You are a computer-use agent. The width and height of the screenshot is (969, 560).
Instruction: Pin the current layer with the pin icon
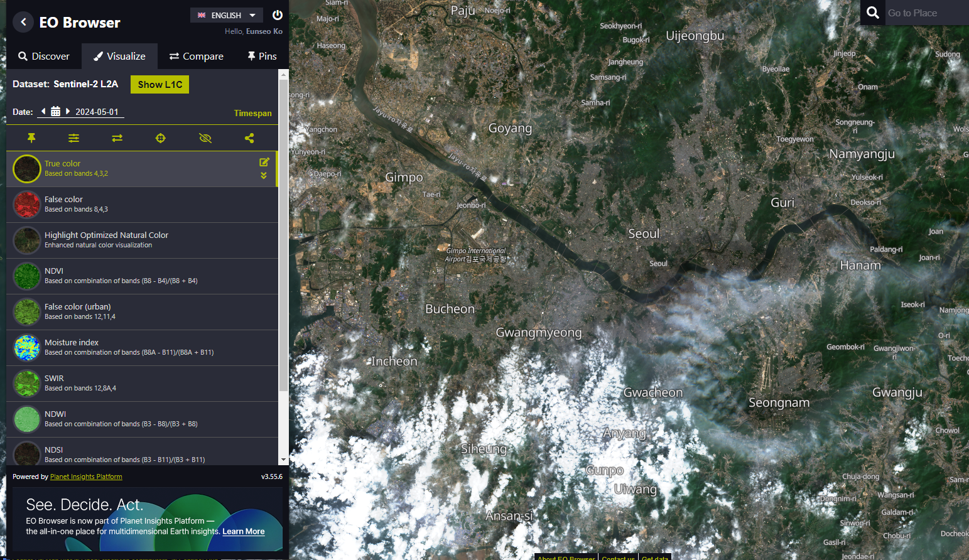(31, 137)
